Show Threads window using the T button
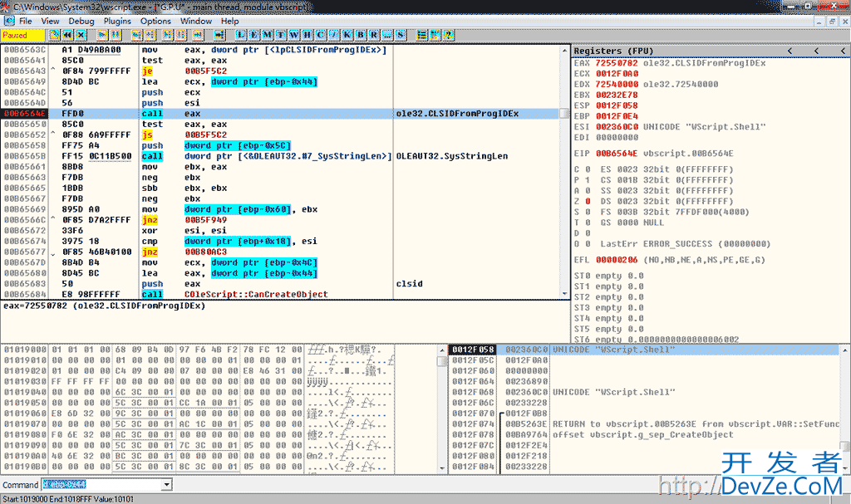This screenshot has height=504, width=851. tap(281, 35)
